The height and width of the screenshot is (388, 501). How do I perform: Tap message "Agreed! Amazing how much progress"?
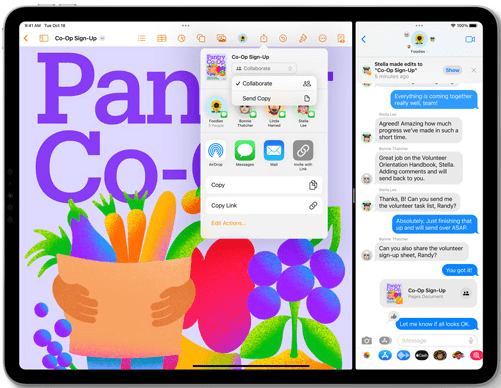pos(418,130)
